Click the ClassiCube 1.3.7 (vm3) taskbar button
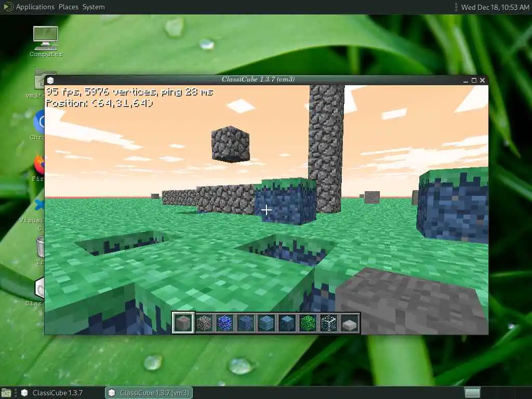Screen dimensions: 532x399 pos(149,393)
